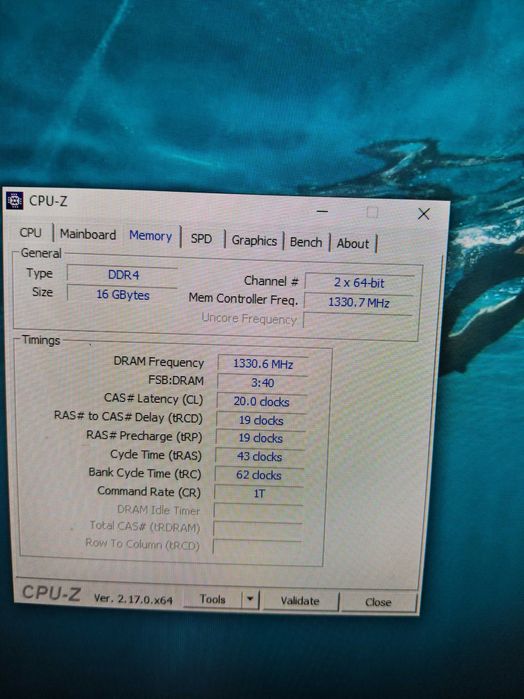Click the Mem Controller Freq. label
Viewport: 524px width, 699px height.
[243, 299]
